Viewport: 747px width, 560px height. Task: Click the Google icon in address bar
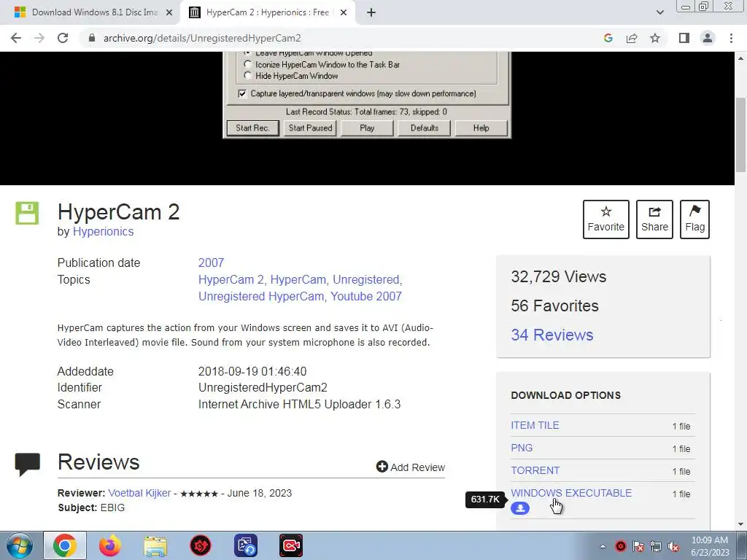pyautogui.click(x=608, y=38)
